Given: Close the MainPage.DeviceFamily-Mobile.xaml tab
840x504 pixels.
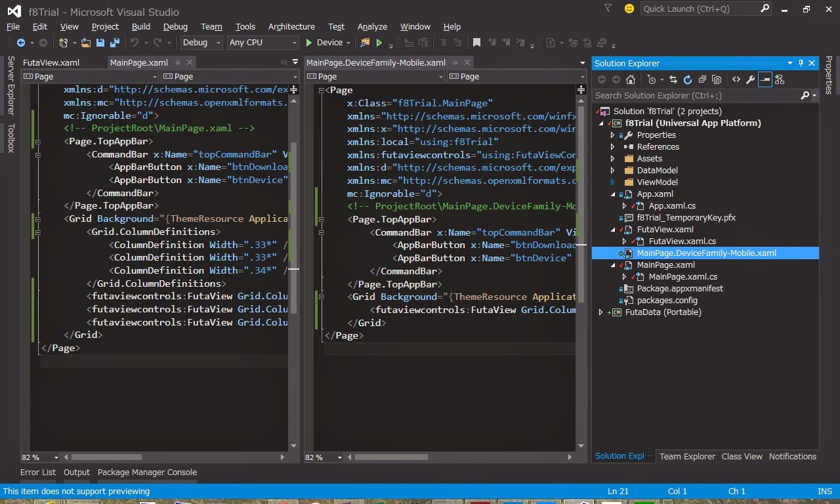Looking at the screenshot, I should point(468,62).
